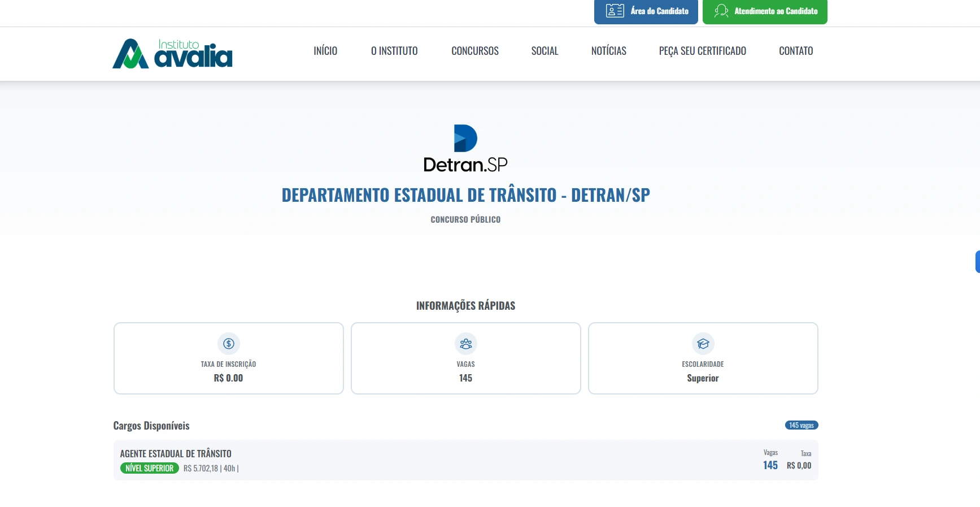Open the Atendimento ao Candidato button

click(765, 11)
